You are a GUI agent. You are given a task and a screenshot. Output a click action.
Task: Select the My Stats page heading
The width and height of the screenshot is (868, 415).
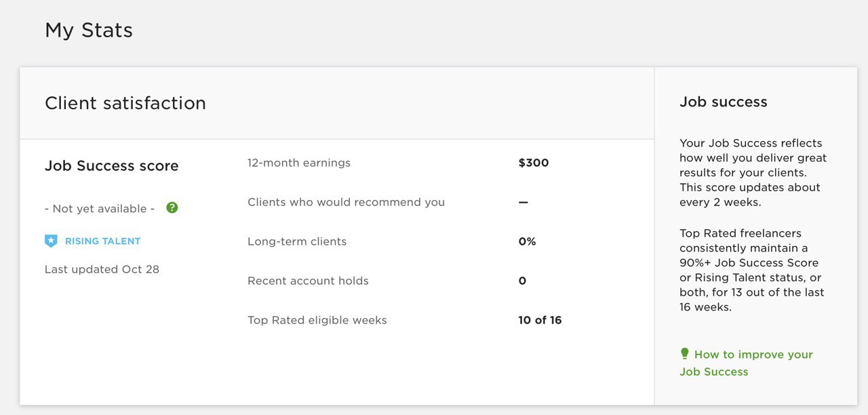tap(89, 31)
